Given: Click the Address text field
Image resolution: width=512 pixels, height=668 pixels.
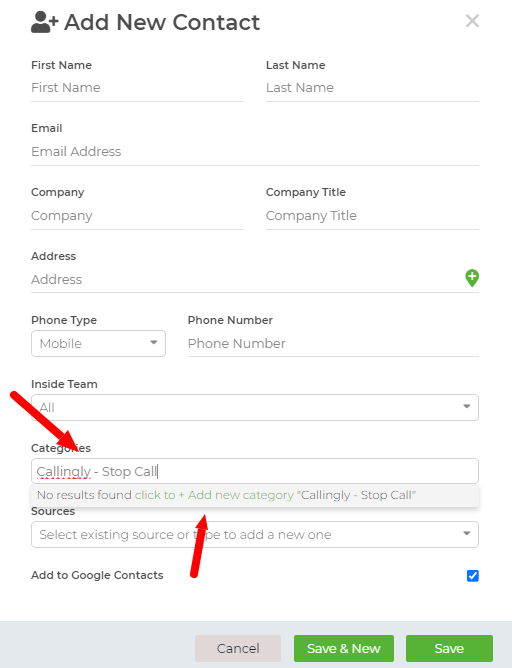Looking at the screenshot, I should (x=246, y=279).
